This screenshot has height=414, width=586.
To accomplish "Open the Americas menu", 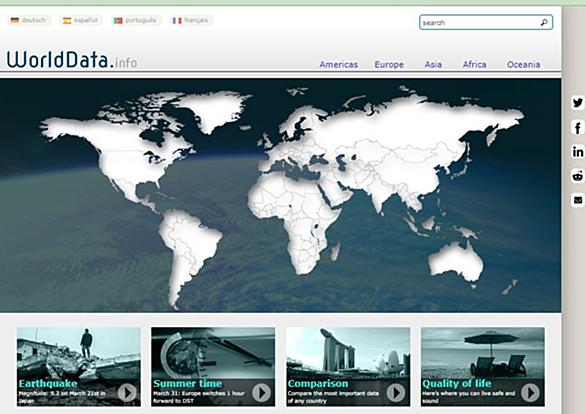I will 339,65.
